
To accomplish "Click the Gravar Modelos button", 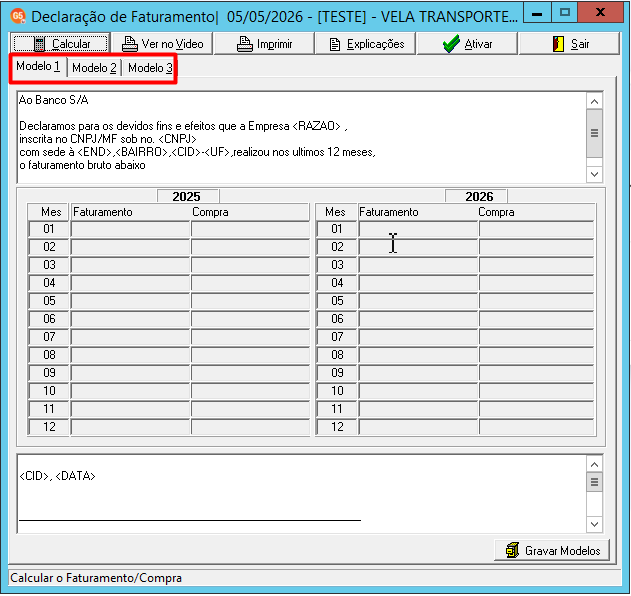I will tap(552, 550).
